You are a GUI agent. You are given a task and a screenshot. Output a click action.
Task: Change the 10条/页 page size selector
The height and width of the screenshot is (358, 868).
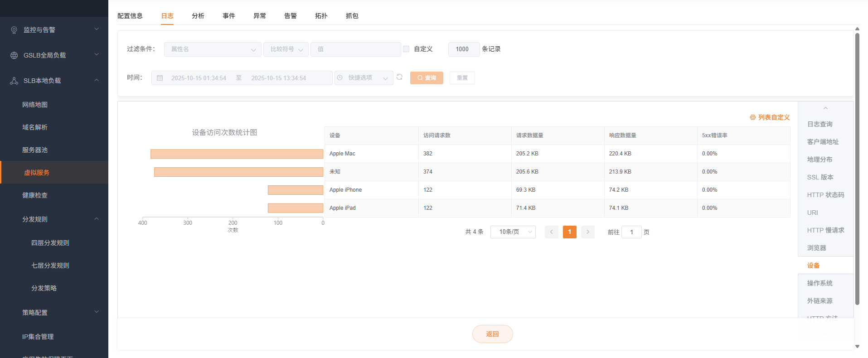[x=513, y=232]
